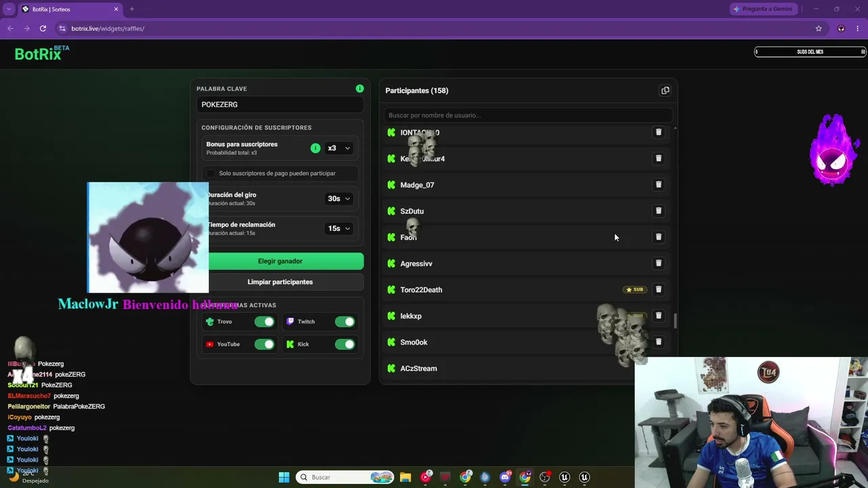Remove SzDutu using the trash icon
The width and height of the screenshot is (868, 488).
coord(658,211)
